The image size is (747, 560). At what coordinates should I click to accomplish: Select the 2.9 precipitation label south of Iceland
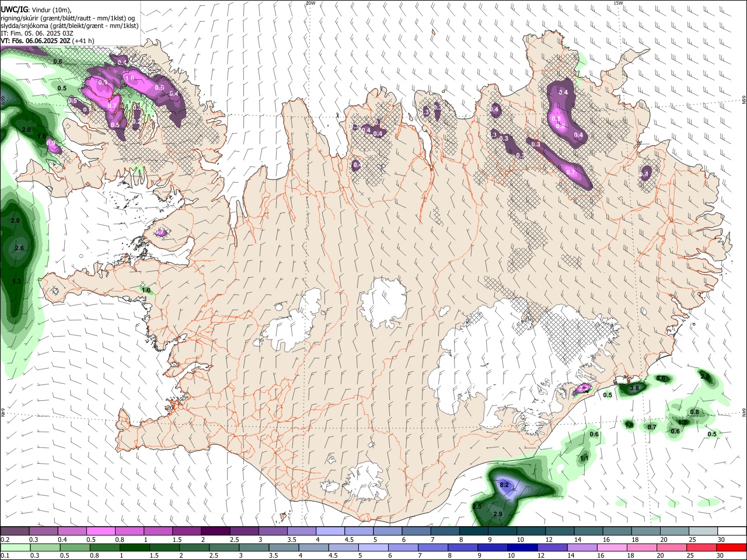pyautogui.click(x=498, y=514)
